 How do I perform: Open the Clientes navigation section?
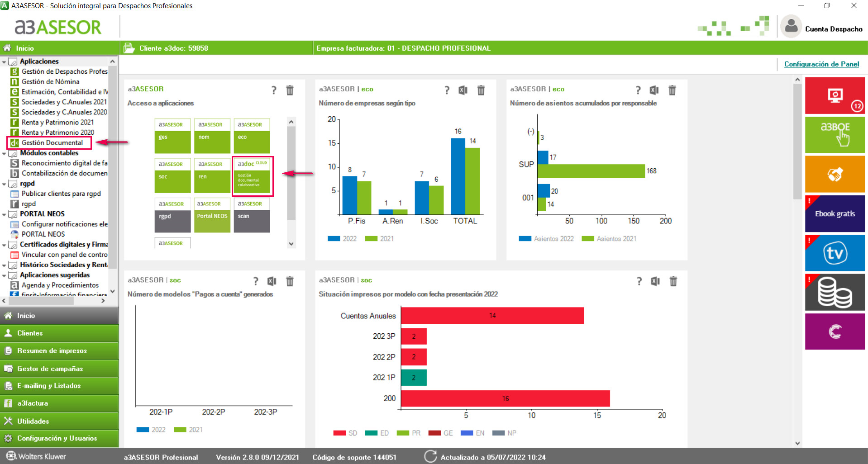tap(59, 333)
